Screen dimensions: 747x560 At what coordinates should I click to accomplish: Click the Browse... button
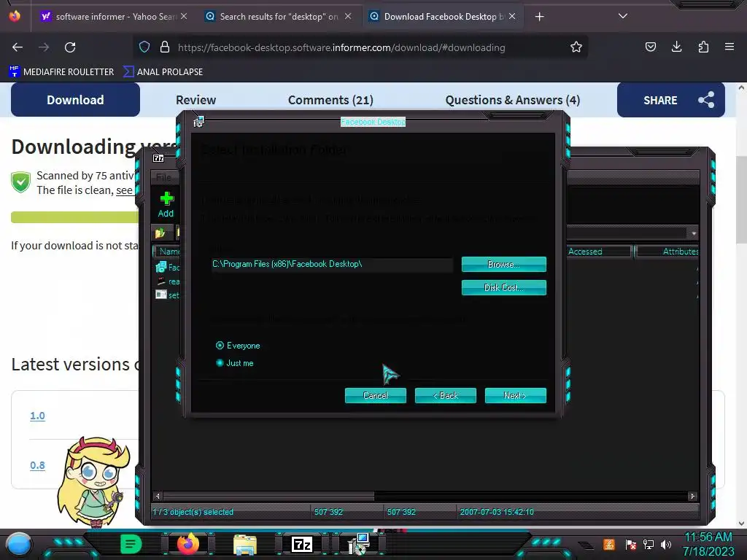(503, 264)
